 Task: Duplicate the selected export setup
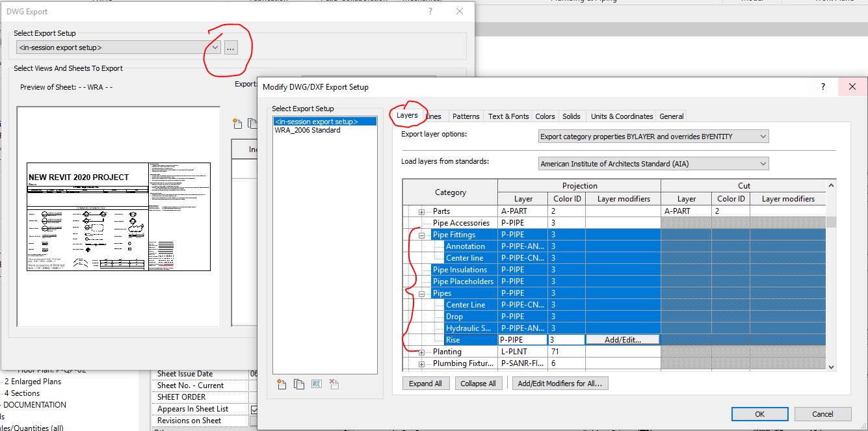click(298, 384)
